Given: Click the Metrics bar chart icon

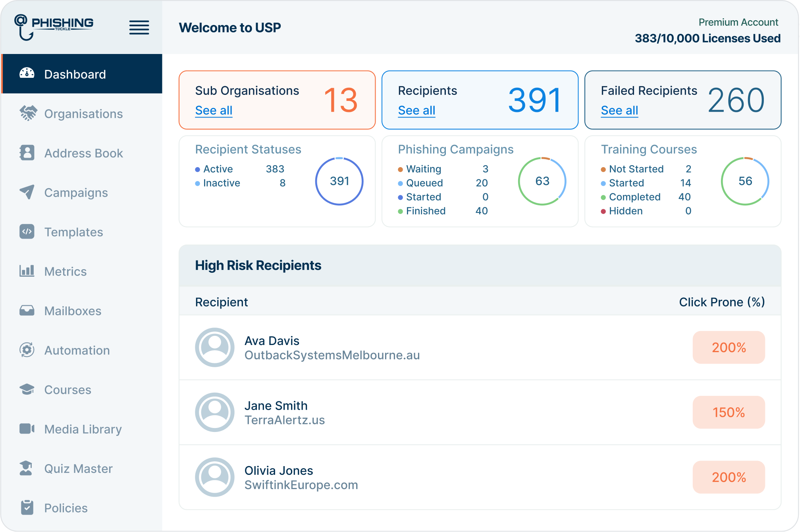Looking at the screenshot, I should (27, 271).
